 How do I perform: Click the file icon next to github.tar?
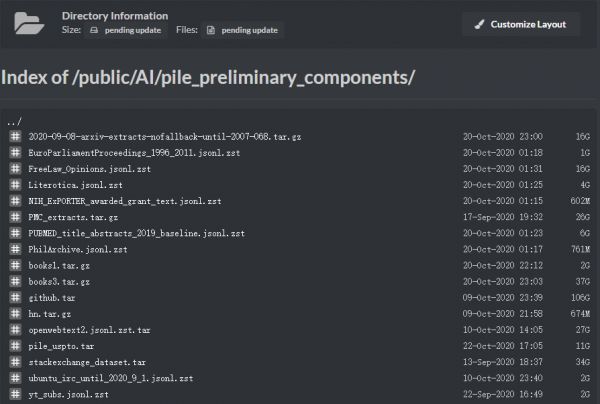click(15, 298)
